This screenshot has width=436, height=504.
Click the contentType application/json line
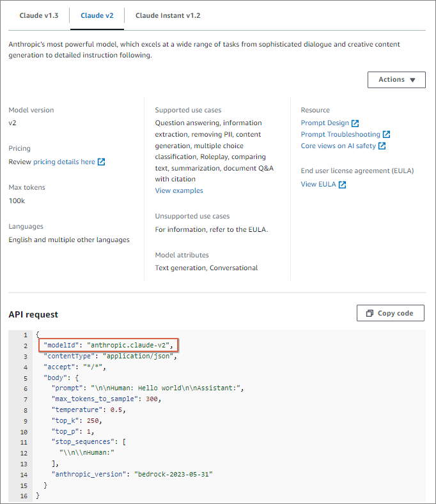(x=110, y=356)
